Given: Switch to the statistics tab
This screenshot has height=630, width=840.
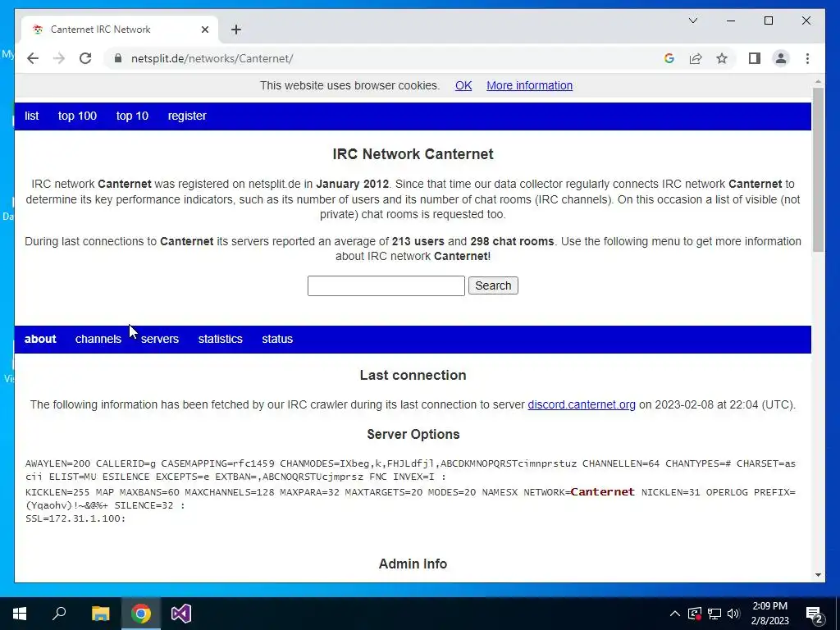Looking at the screenshot, I should coord(220,339).
